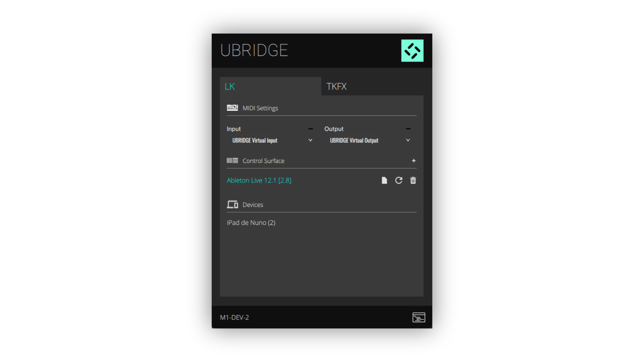Click the Devices section icon
This screenshot has height=362, width=644.
(x=232, y=204)
